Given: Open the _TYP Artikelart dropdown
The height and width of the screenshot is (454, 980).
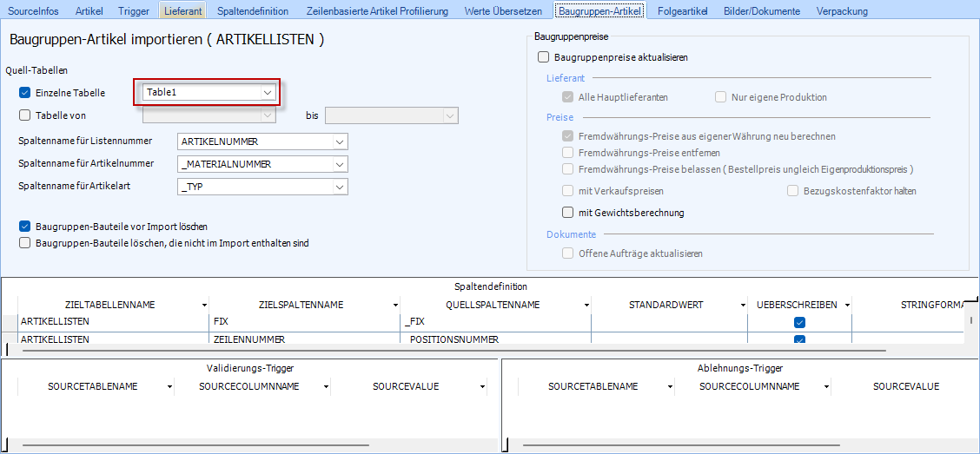Looking at the screenshot, I should pyautogui.click(x=339, y=187).
